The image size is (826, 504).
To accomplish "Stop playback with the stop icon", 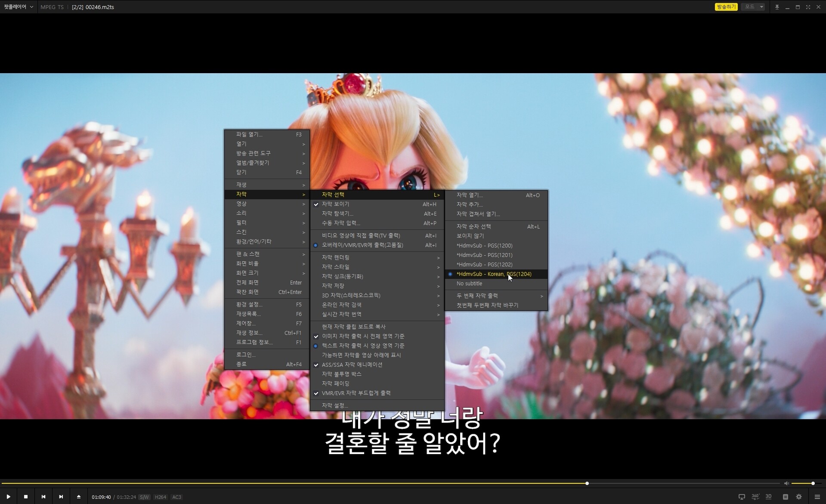I will (x=26, y=497).
